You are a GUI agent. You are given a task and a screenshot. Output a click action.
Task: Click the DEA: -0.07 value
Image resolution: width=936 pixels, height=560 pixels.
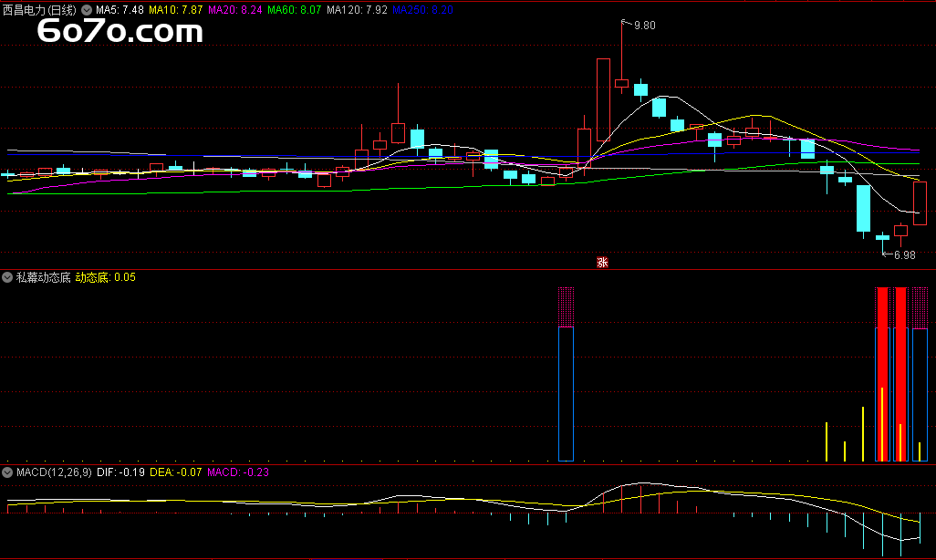[x=175, y=472]
